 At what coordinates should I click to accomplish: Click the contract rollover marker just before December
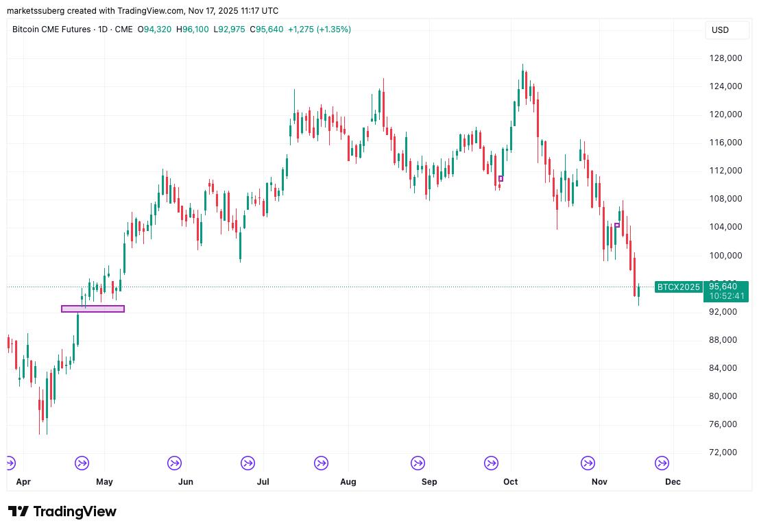(x=662, y=463)
